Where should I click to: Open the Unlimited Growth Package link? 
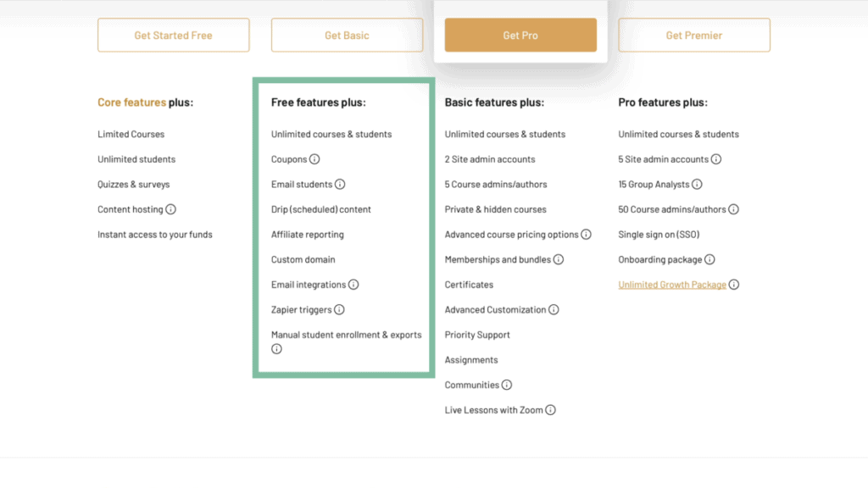point(672,285)
